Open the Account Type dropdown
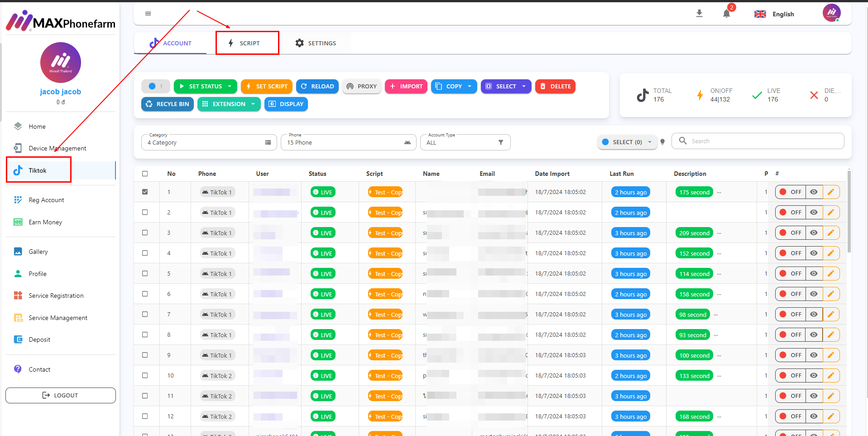The width and height of the screenshot is (868, 436). pos(465,142)
